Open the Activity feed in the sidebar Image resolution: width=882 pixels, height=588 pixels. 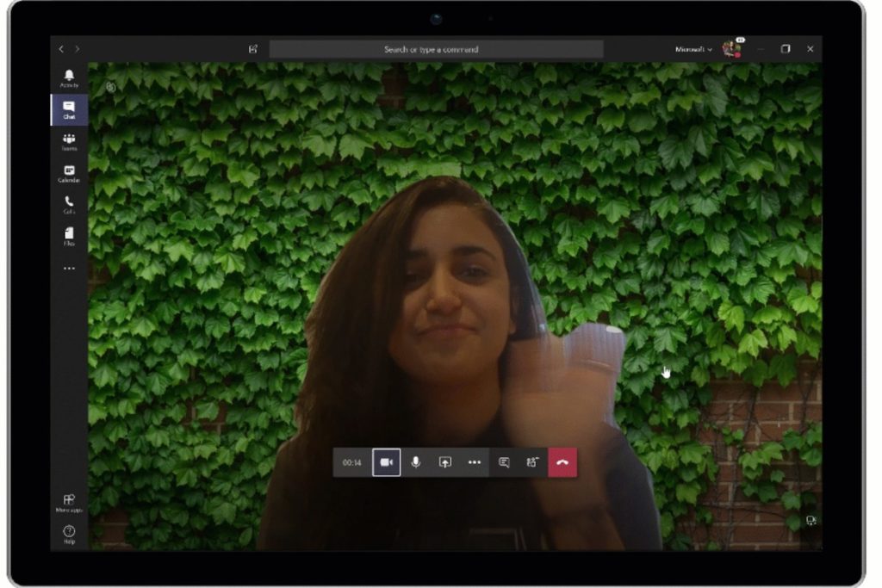click(69, 78)
